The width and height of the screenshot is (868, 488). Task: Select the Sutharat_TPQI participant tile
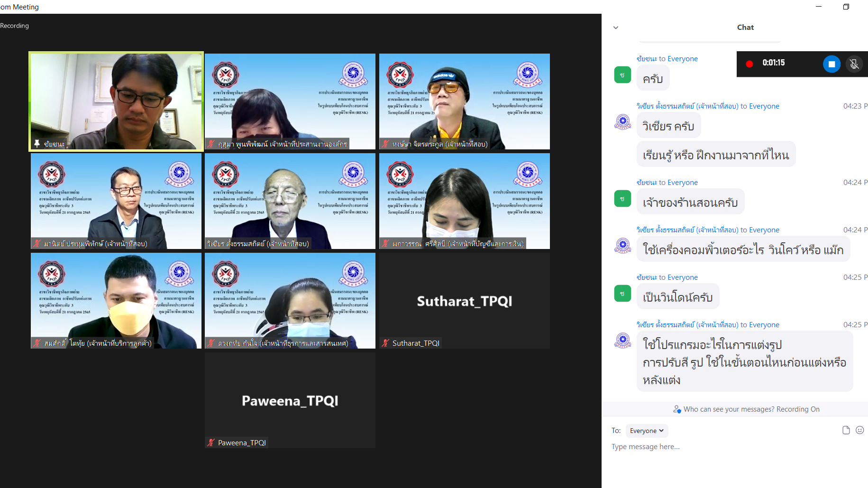click(x=465, y=301)
